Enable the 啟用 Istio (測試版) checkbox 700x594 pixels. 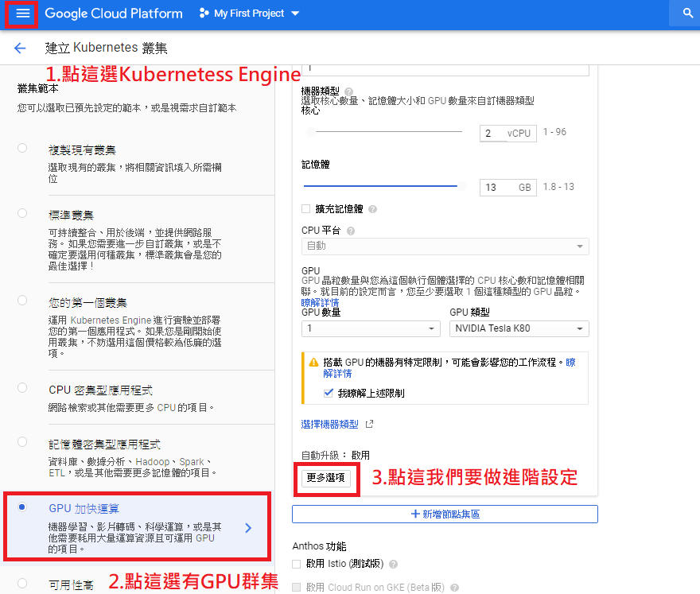tap(296, 564)
